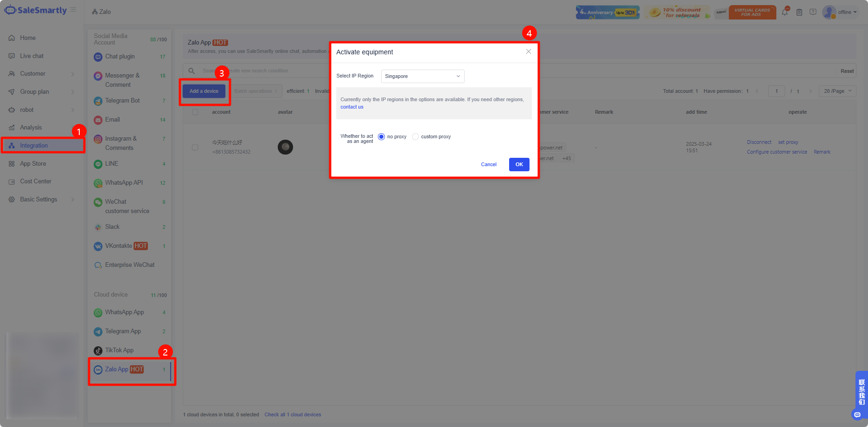
Task: Expand the Group plan submenu arrow
Action: click(x=73, y=92)
